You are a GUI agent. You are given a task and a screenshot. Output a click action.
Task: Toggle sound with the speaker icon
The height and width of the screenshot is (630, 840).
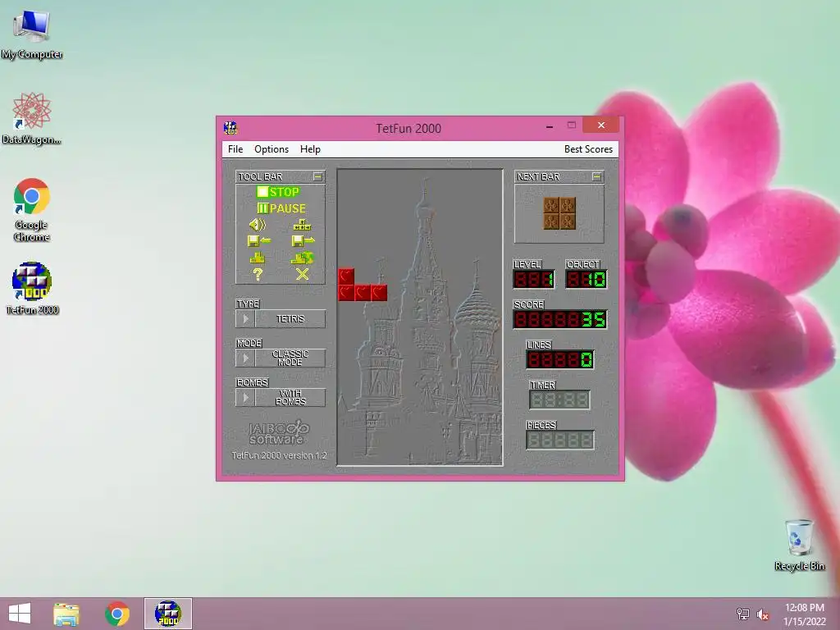pyautogui.click(x=257, y=225)
